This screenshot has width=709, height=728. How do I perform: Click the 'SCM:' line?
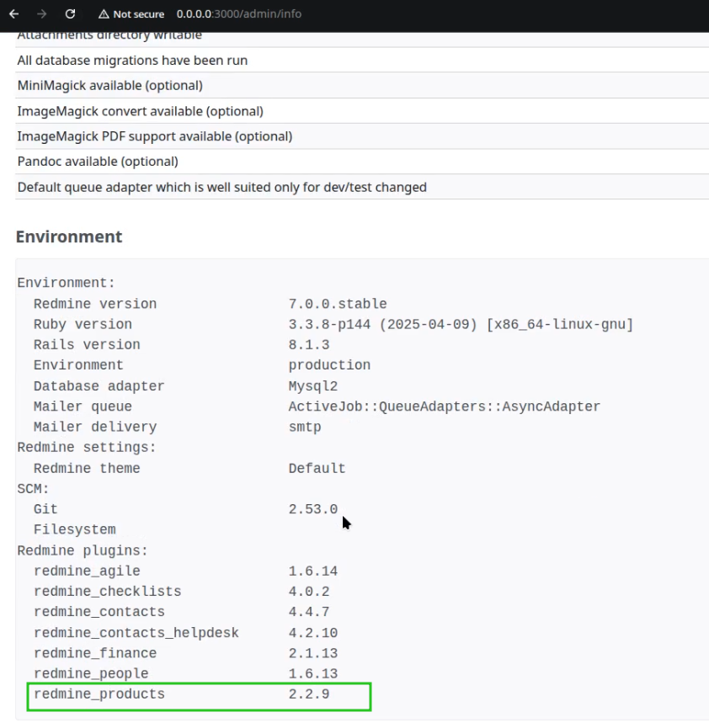click(x=33, y=488)
